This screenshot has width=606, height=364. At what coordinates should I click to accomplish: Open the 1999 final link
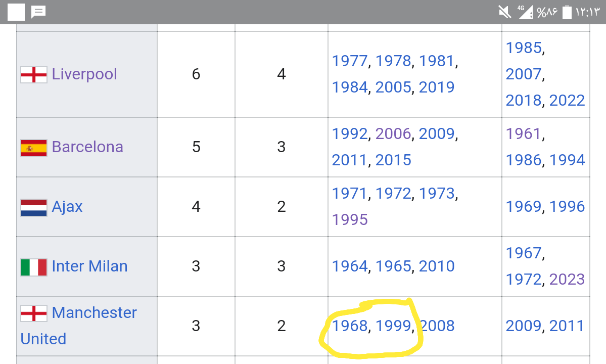click(x=393, y=326)
